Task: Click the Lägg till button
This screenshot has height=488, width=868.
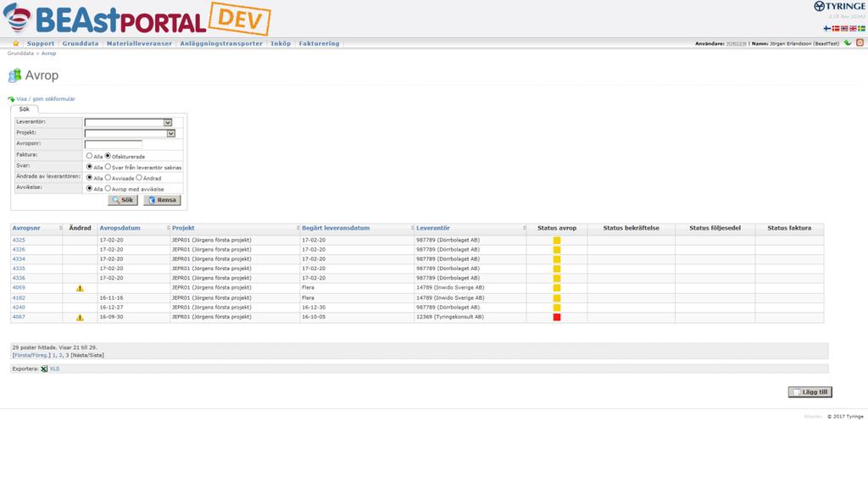Action: 810,391
